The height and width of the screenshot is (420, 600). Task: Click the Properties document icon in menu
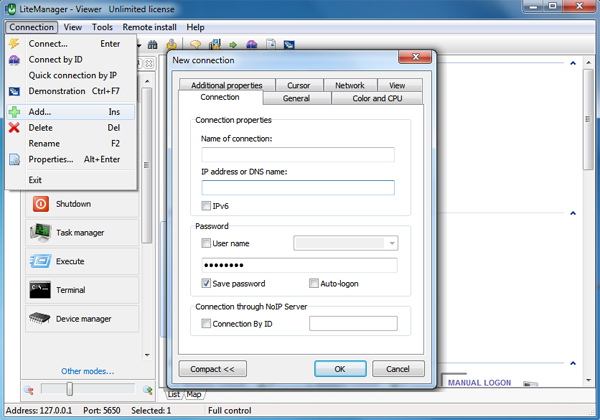15,159
